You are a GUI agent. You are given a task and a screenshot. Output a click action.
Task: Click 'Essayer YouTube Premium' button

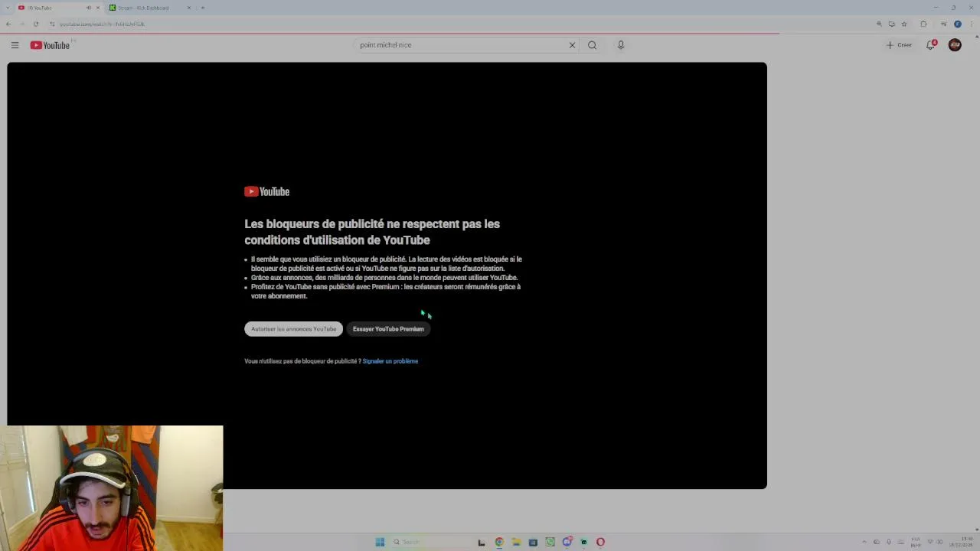click(x=388, y=329)
